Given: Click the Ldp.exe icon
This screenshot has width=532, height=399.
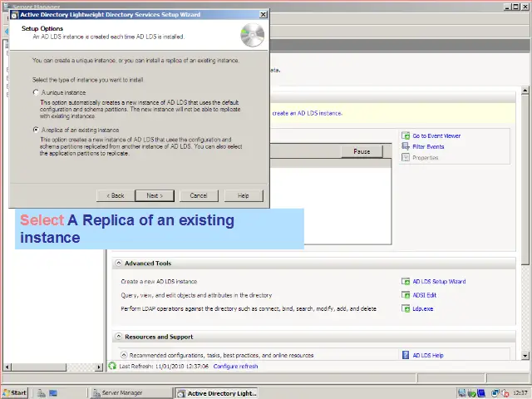Looking at the screenshot, I should [406, 308].
